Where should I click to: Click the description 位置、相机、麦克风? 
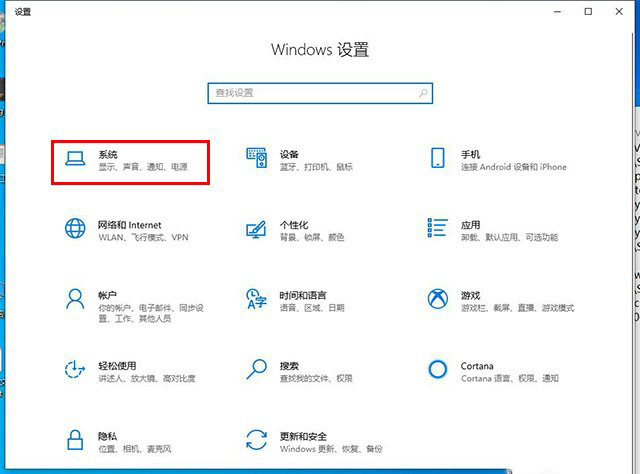tap(135, 449)
